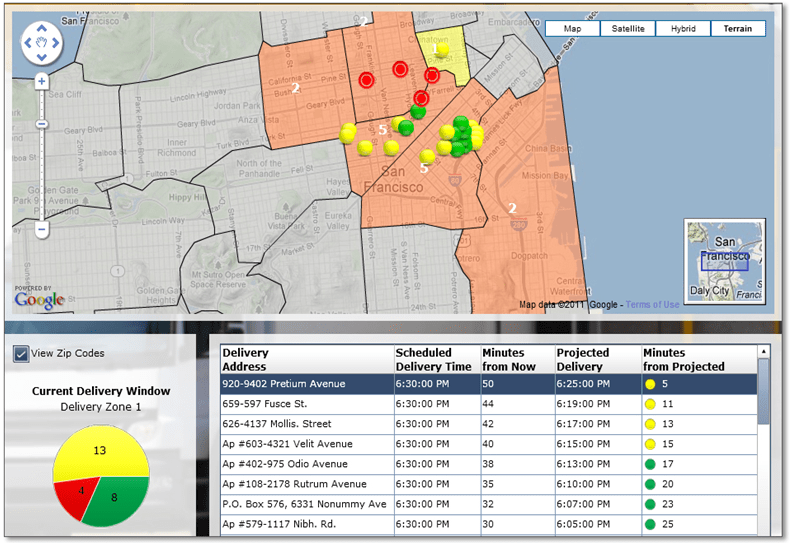Pan the map down with the arrow
The width and height of the screenshot is (790, 543).
pyautogui.click(x=42, y=57)
